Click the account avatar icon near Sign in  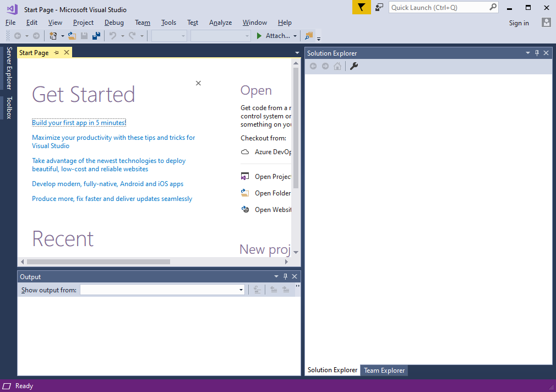point(546,23)
